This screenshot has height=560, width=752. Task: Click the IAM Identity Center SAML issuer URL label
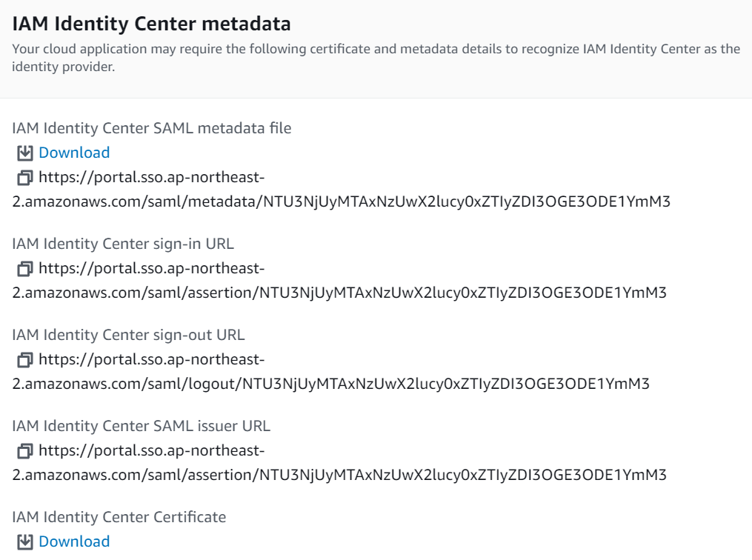(x=141, y=426)
